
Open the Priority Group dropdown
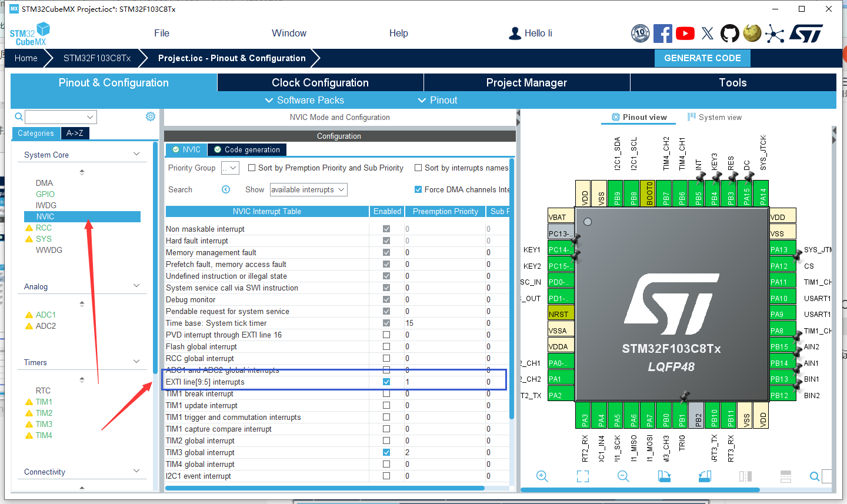pos(230,168)
